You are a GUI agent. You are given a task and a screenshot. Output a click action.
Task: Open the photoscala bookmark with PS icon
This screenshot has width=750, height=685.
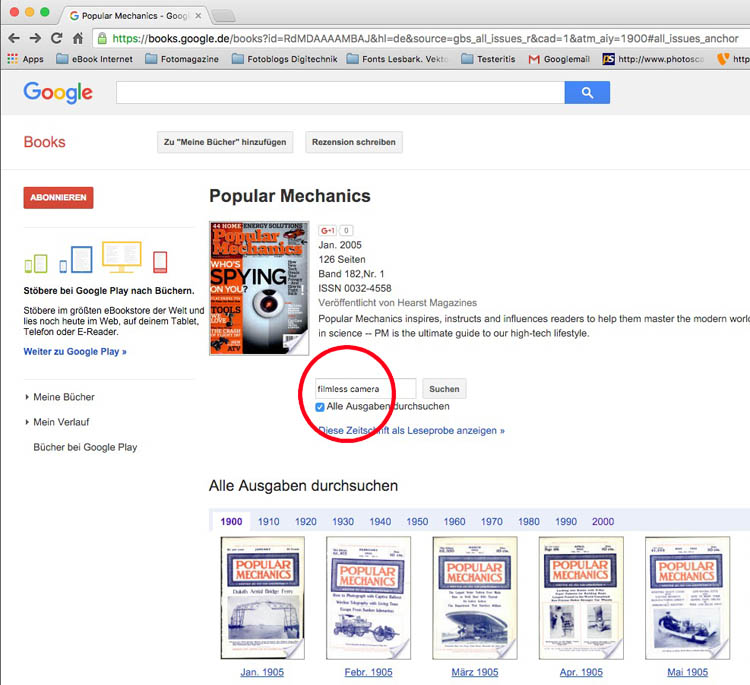coord(653,59)
